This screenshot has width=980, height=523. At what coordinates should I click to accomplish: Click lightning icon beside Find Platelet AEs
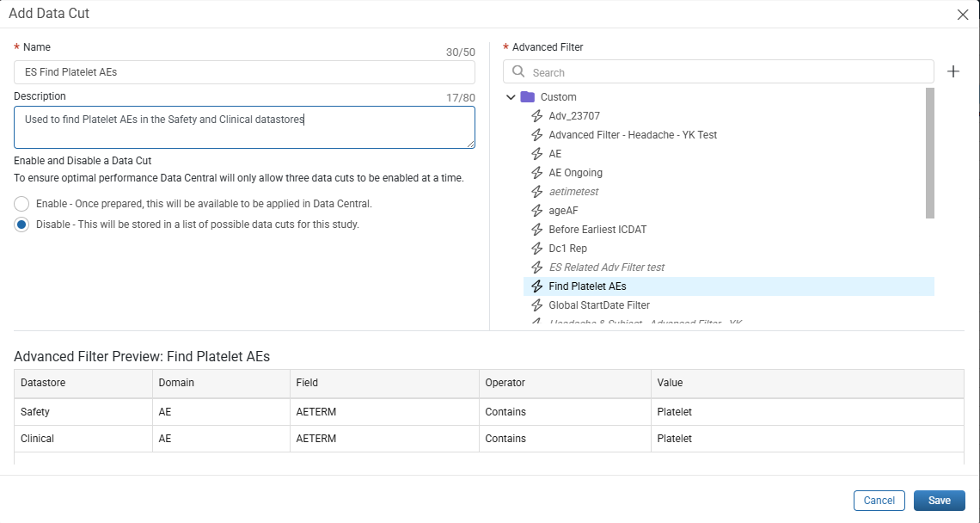[x=536, y=286]
